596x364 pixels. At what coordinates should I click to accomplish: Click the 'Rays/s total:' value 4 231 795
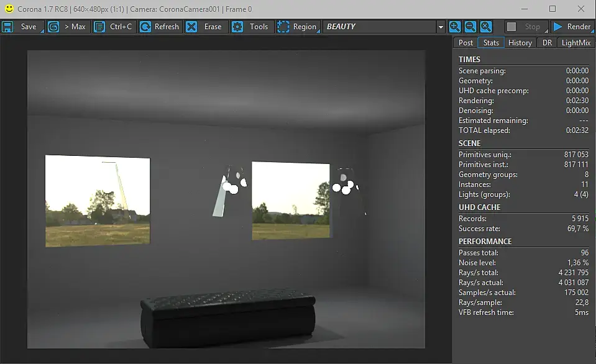[573, 273]
